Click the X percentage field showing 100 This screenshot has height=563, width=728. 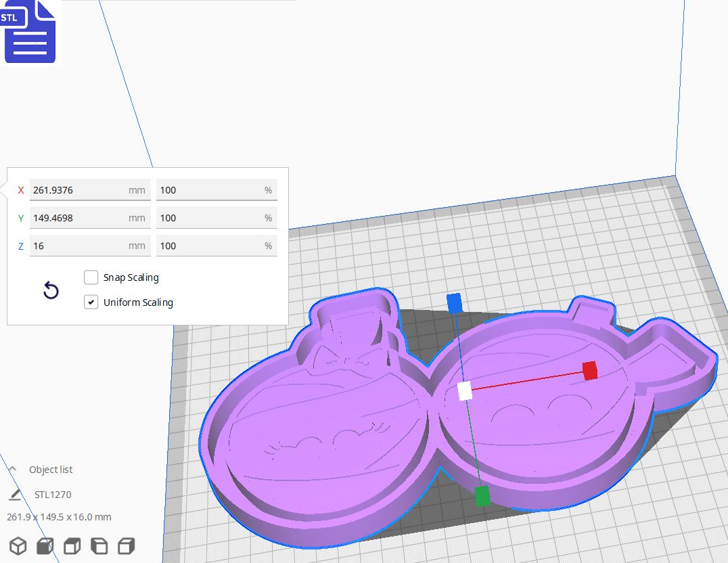(215, 190)
